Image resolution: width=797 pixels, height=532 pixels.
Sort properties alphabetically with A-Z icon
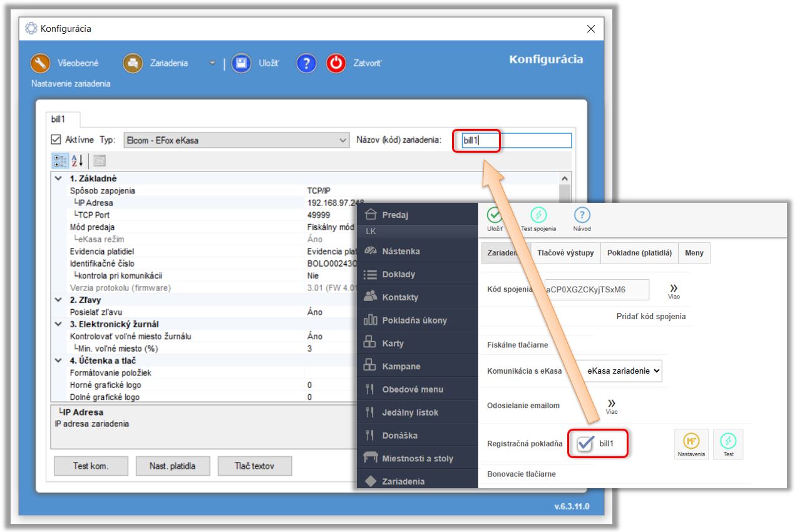78,161
